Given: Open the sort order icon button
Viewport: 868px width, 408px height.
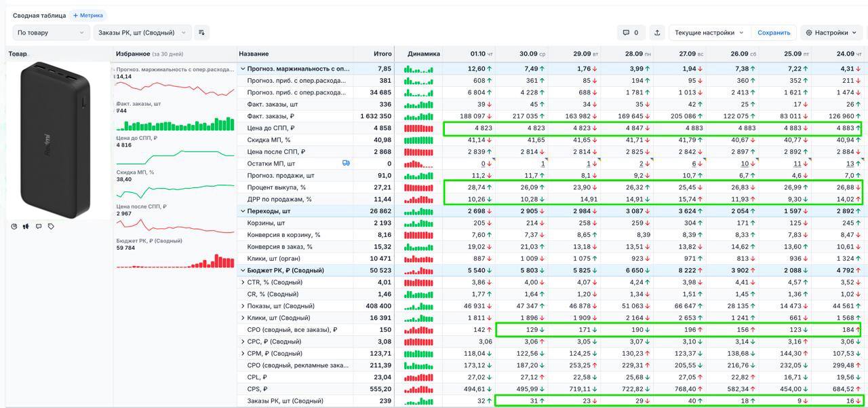Looking at the screenshot, I should (201, 33).
